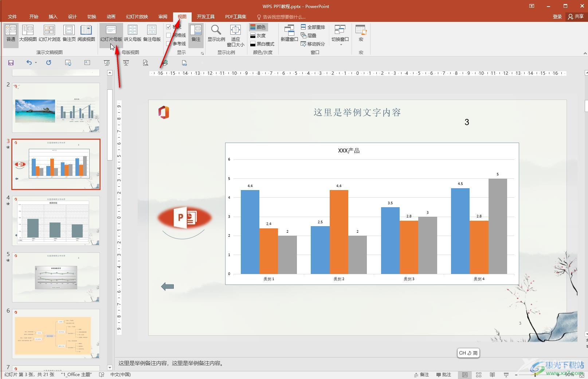Open the Undo history dropdown arrow
The width and height of the screenshot is (588, 379).
click(x=36, y=63)
